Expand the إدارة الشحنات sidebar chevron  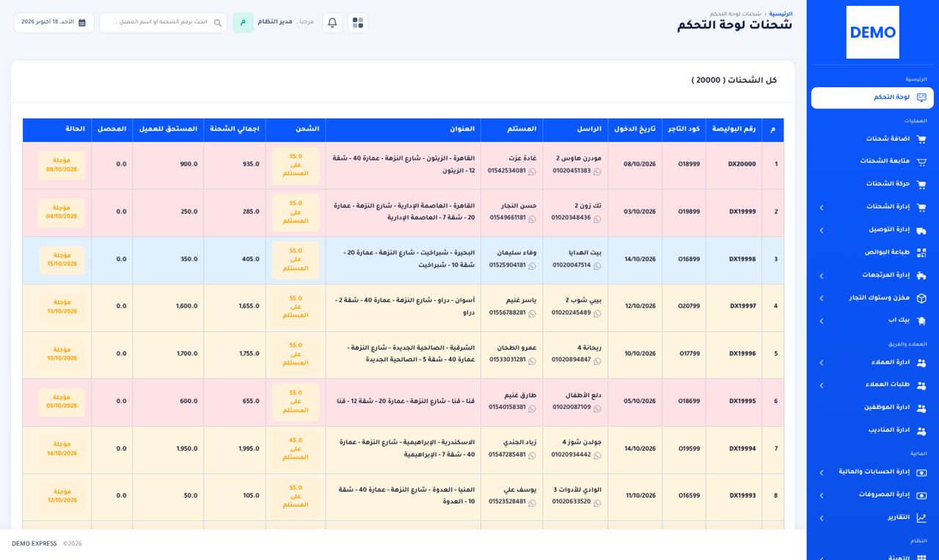(822, 207)
